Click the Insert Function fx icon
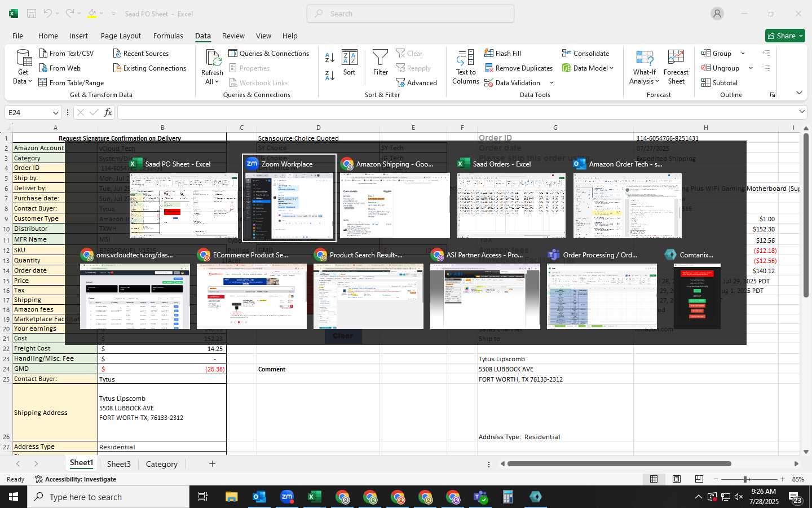812x508 pixels. (x=108, y=112)
